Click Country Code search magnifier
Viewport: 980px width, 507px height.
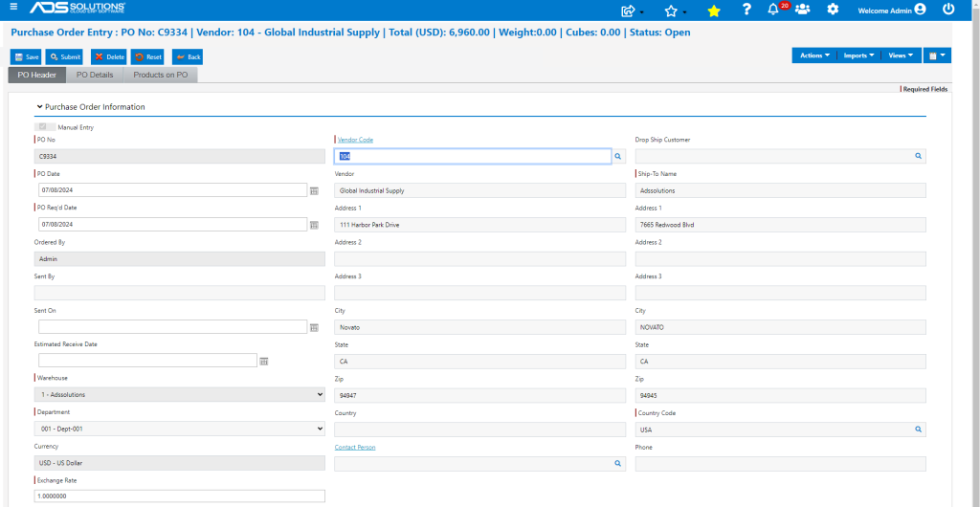(x=919, y=430)
